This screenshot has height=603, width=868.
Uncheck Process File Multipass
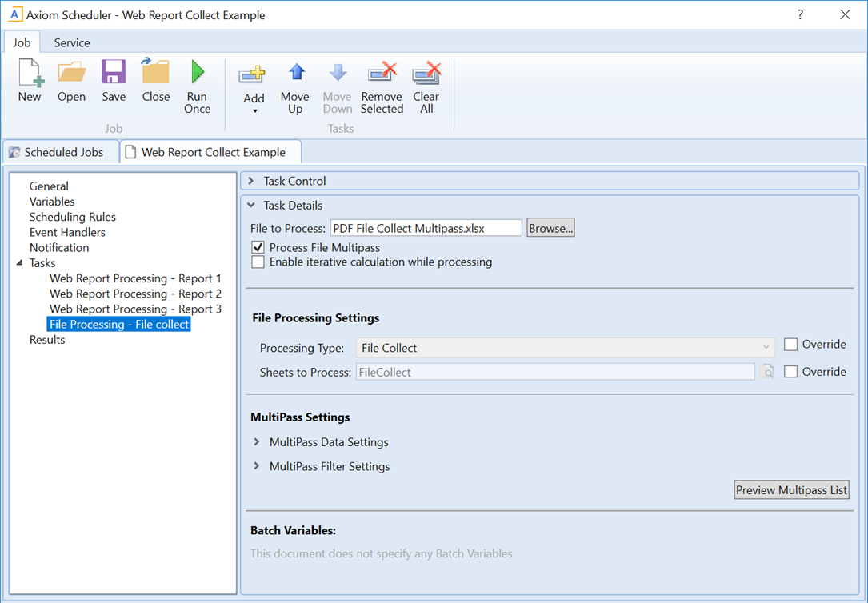(x=258, y=248)
